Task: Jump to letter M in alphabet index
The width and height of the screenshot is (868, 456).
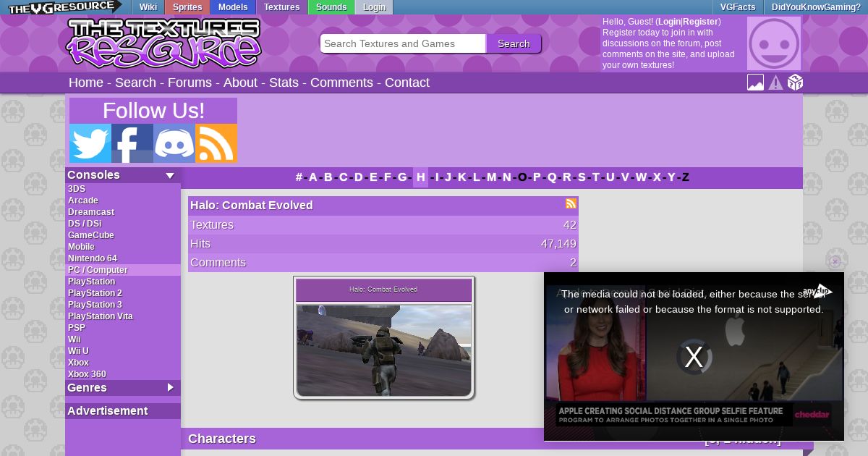Action: click(x=492, y=177)
